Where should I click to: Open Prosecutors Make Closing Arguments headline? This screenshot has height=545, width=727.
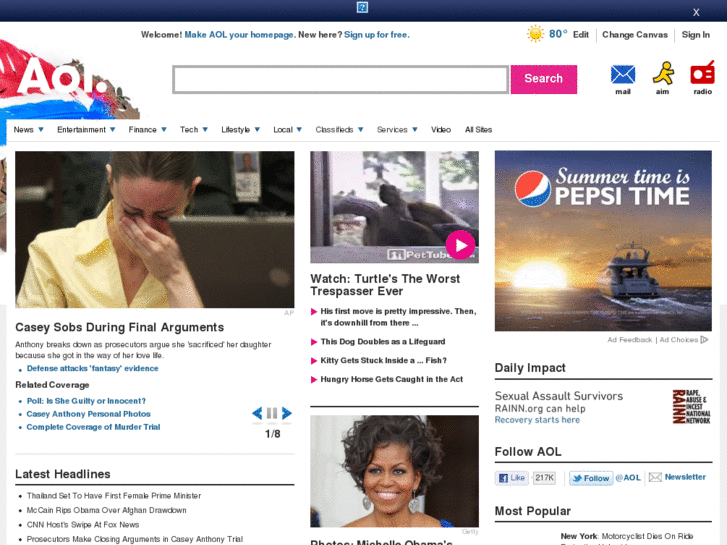click(x=134, y=539)
